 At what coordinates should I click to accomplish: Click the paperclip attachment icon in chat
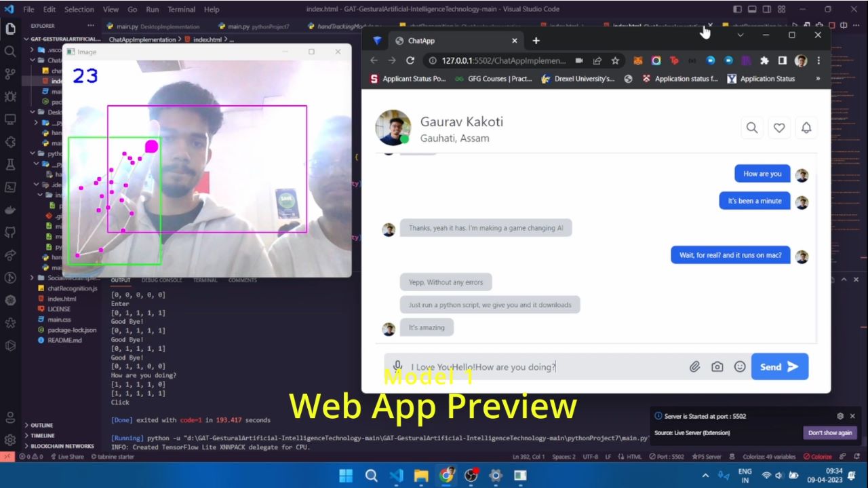tap(694, 367)
